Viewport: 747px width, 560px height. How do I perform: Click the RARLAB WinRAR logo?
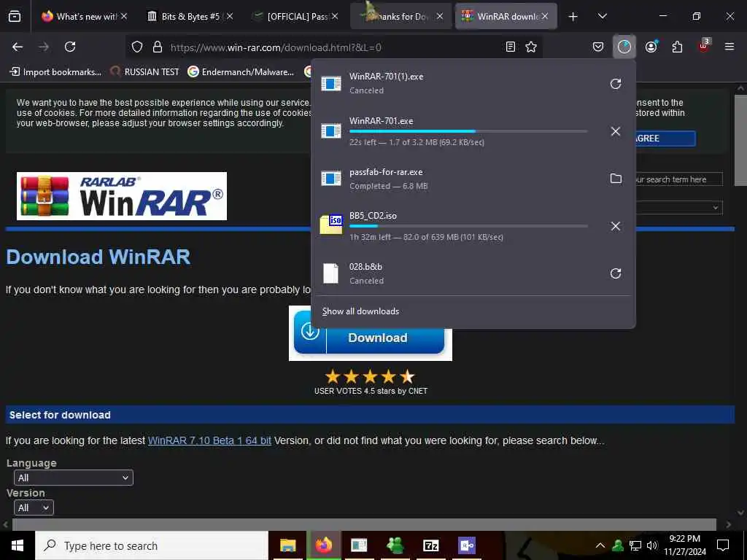point(122,196)
